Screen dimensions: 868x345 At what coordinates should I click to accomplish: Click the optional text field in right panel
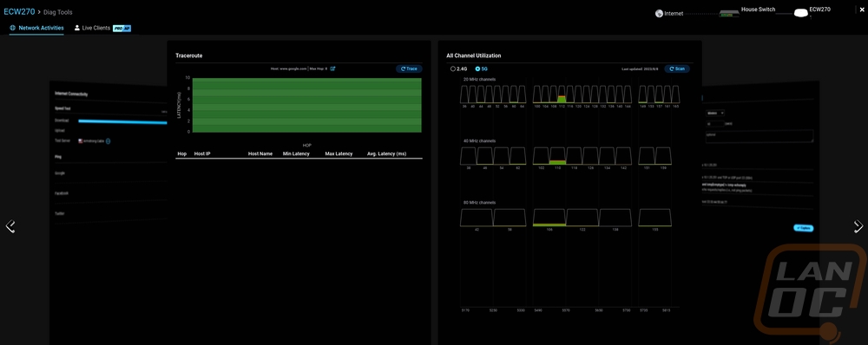759,136
